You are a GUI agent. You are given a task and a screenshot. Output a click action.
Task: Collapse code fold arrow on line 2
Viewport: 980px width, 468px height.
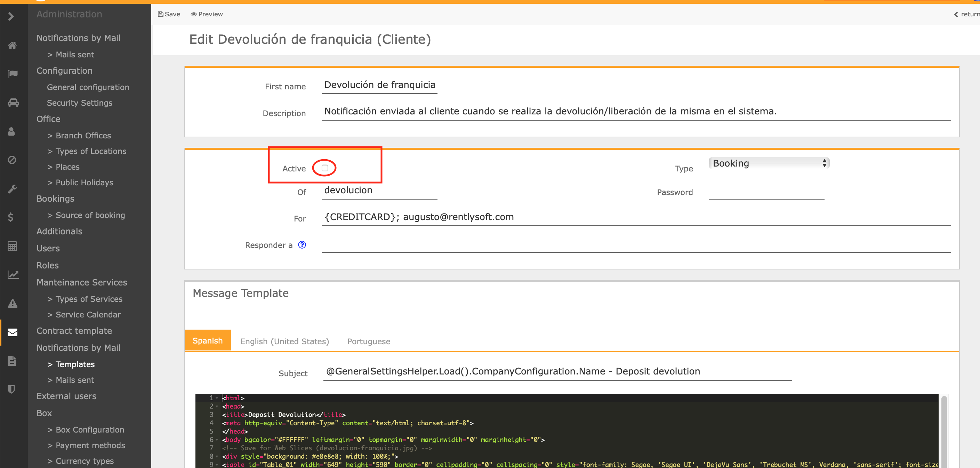click(x=217, y=406)
